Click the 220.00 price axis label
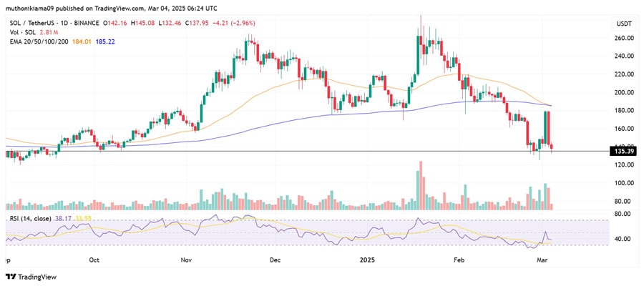The height and width of the screenshot is (286, 644). pyautogui.click(x=625, y=74)
